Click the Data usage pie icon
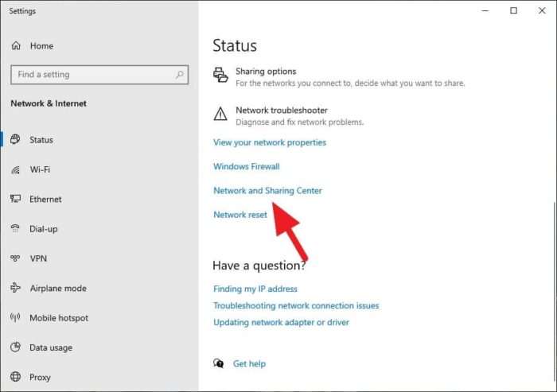This screenshot has height=392, width=557. (15, 347)
